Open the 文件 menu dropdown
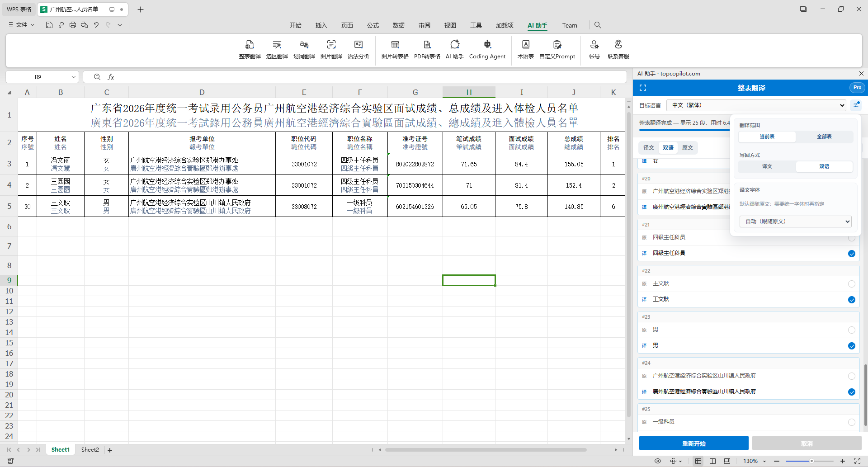The image size is (868, 467). [21, 25]
